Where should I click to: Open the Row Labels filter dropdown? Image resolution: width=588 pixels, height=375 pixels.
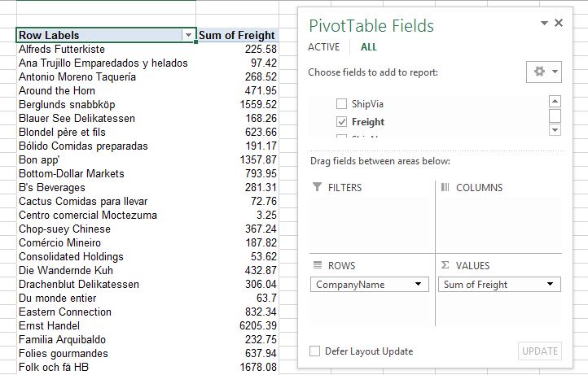[189, 36]
